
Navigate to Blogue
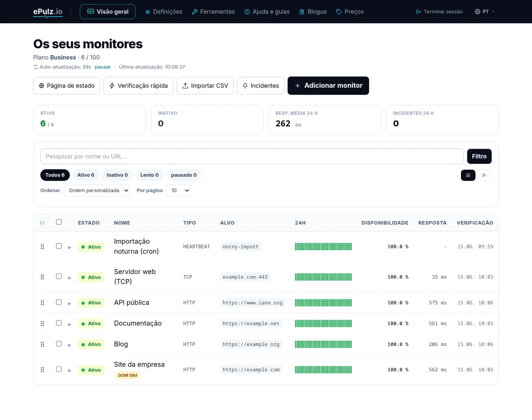click(x=313, y=12)
